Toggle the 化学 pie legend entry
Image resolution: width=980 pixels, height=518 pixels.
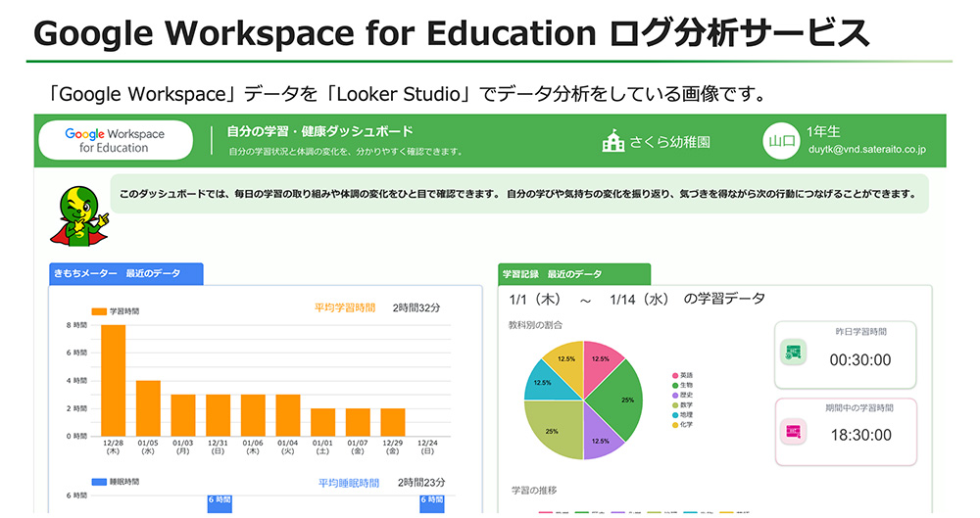[x=682, y=424]
